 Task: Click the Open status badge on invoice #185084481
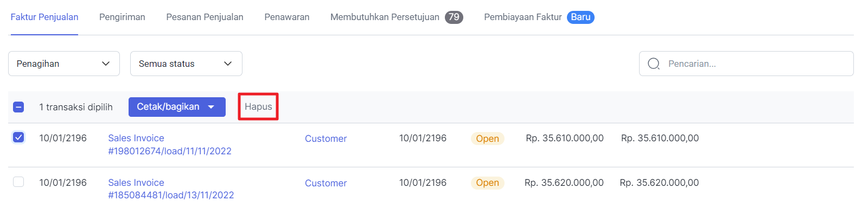click(x=487, y=183)
